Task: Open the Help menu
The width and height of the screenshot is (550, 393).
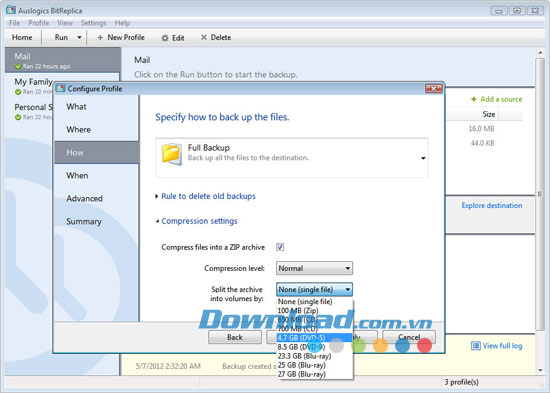Action: click(122, 23)
